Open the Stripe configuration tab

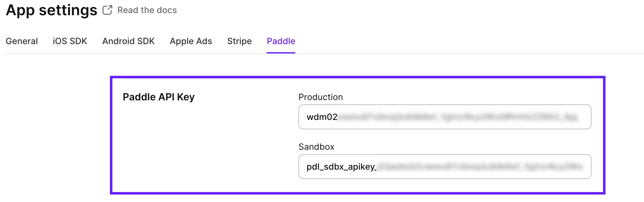click(x=239, y=41)
